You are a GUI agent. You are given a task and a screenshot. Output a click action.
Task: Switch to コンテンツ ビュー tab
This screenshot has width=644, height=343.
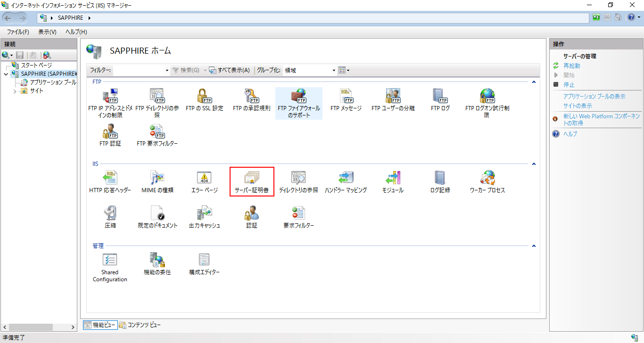(140, 325)
